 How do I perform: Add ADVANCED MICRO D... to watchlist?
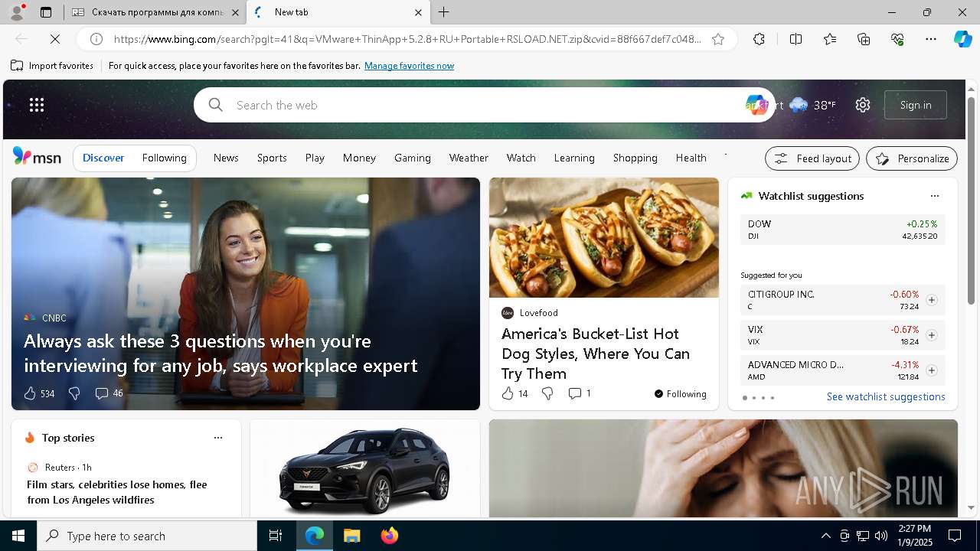point(931,370)
